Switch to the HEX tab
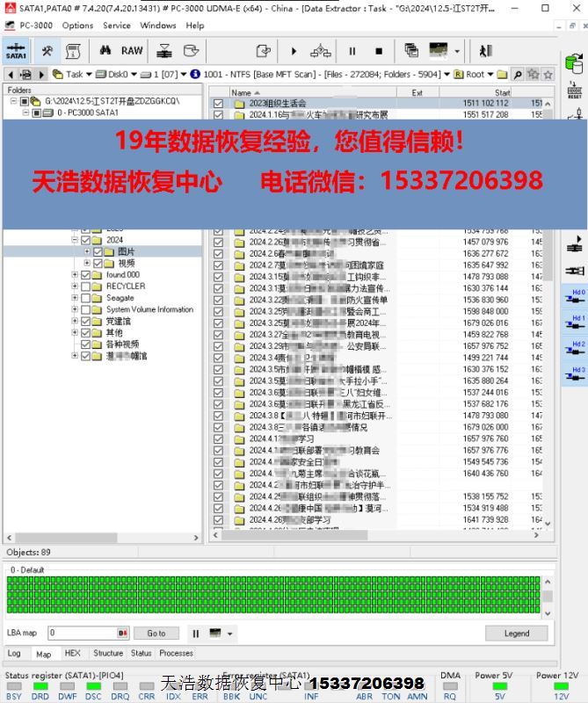This screenshot has width=588, height=703. tap(72, 654)
